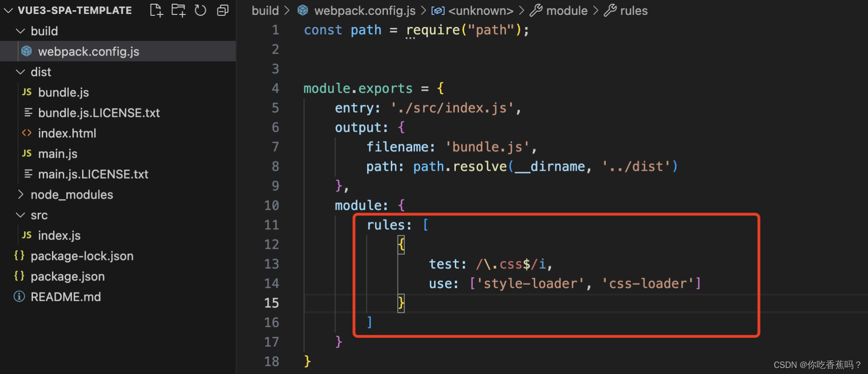Viewport: 868px width, 374px height.
Task: Click the braces icon beside package.json
Action: [x=19, y=276]
